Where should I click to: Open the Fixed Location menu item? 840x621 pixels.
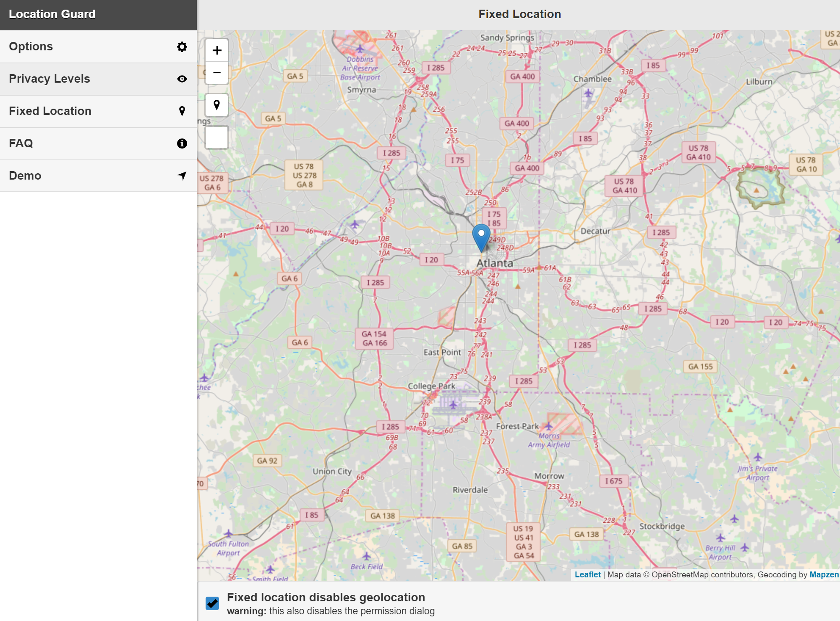[98, 111]
